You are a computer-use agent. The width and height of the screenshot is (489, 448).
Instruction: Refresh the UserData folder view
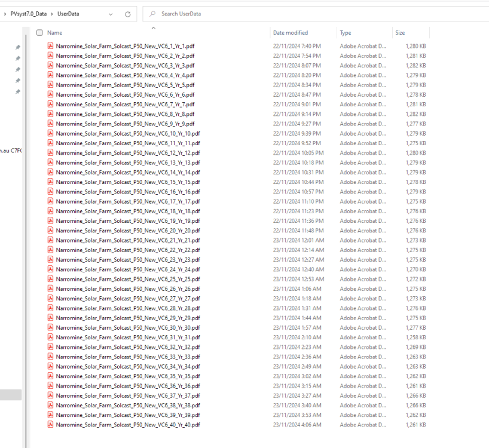coord(127,14)
